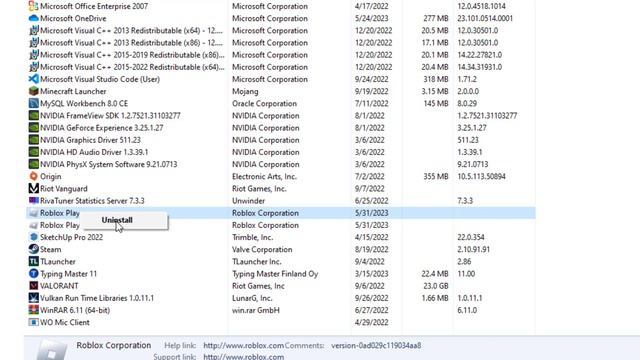The width and height of the screenshot is (640, 360).
Task: Select the Steam program name
Action: [51, 249]
